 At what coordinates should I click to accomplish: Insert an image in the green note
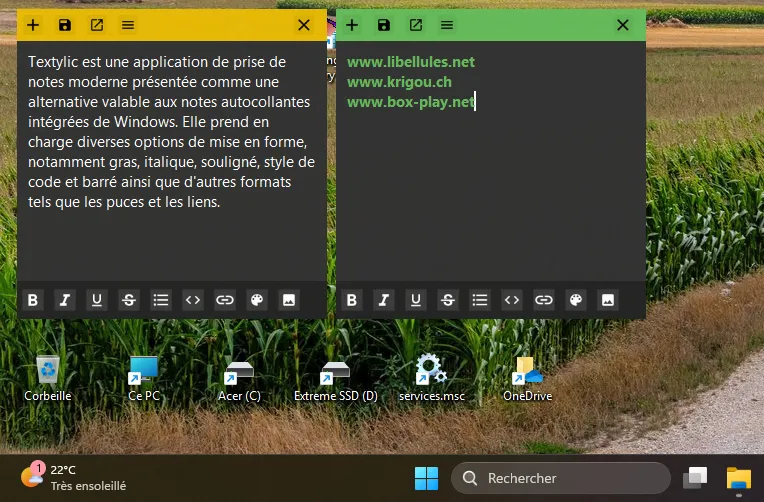(x=608, y=300)
